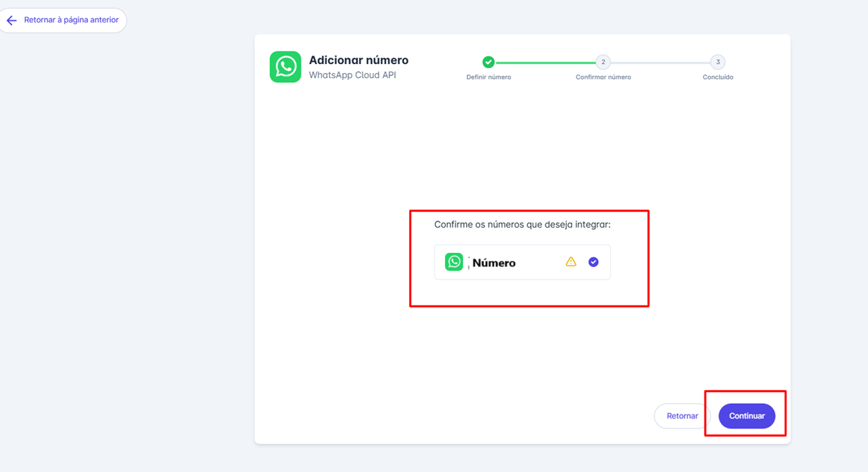Open the 'Retornar à página anterior' link
The image size is (868, 472).
[71, 20]
